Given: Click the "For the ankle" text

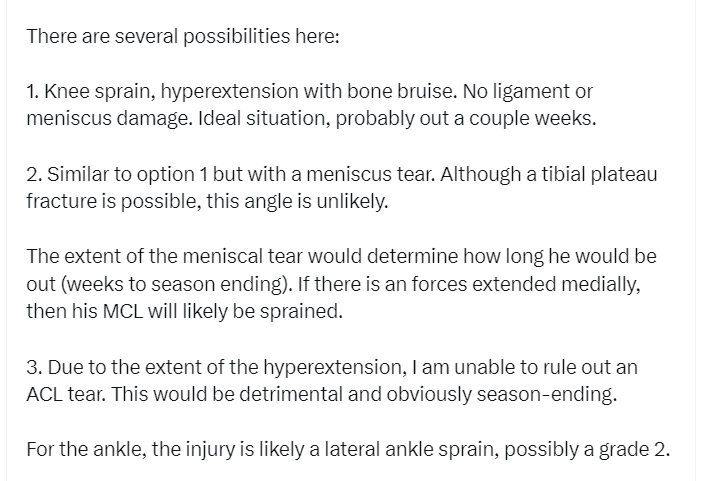Looking at the screenshot, I should point(85,449).
